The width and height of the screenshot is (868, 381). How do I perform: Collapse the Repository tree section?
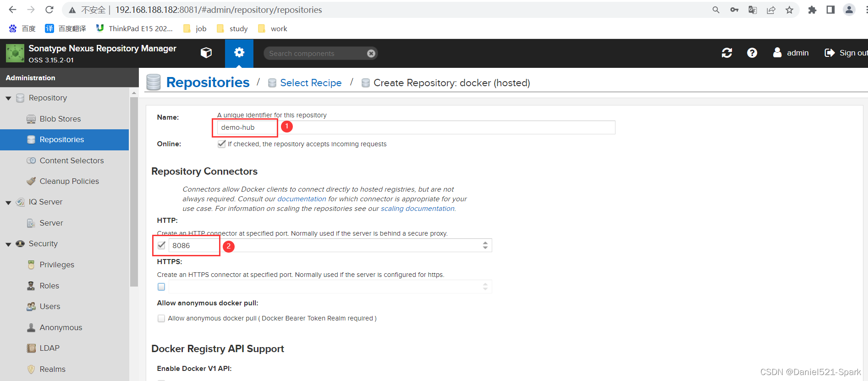pos(8,98)
